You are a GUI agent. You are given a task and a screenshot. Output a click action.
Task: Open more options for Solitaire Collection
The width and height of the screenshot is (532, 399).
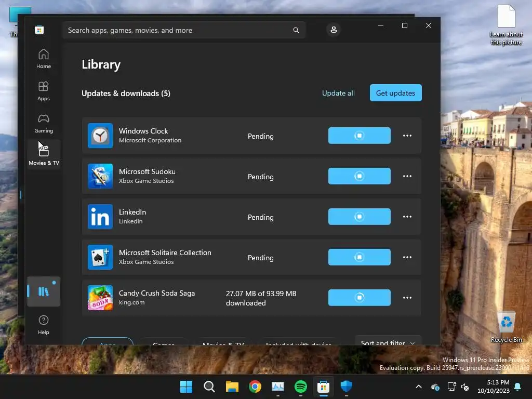[x=407, y=257]
